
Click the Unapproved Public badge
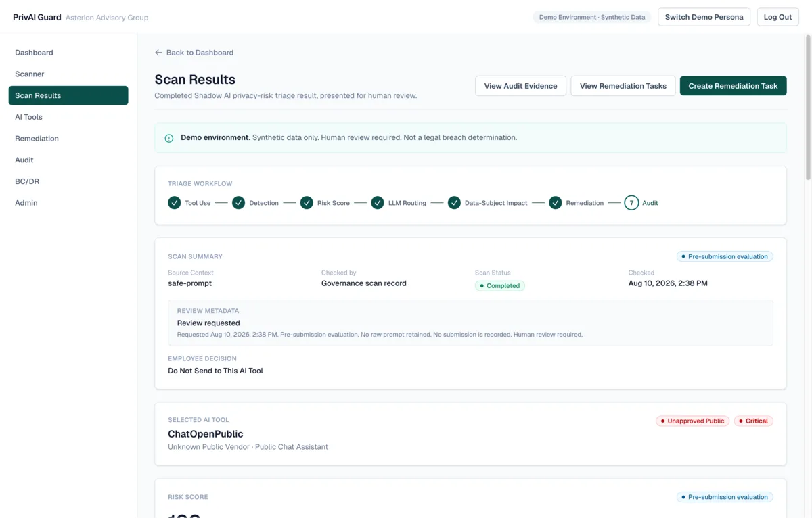692,421
